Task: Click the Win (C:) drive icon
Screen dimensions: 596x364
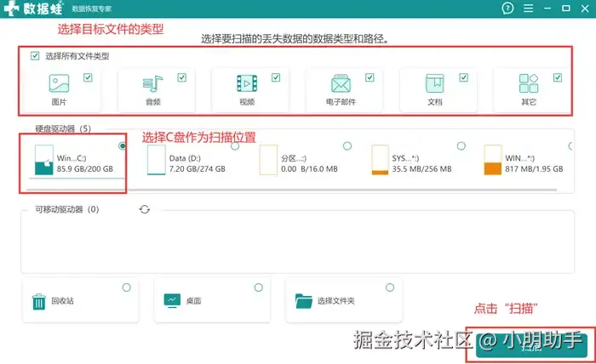Action: coord(43,160)
